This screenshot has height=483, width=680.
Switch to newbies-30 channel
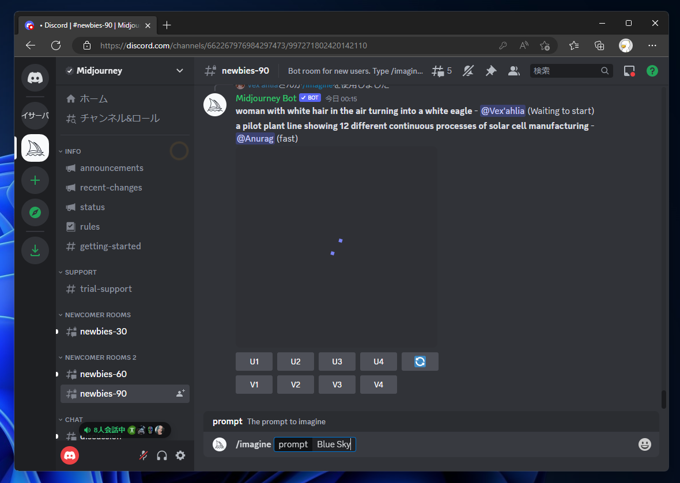coord(125,331)
